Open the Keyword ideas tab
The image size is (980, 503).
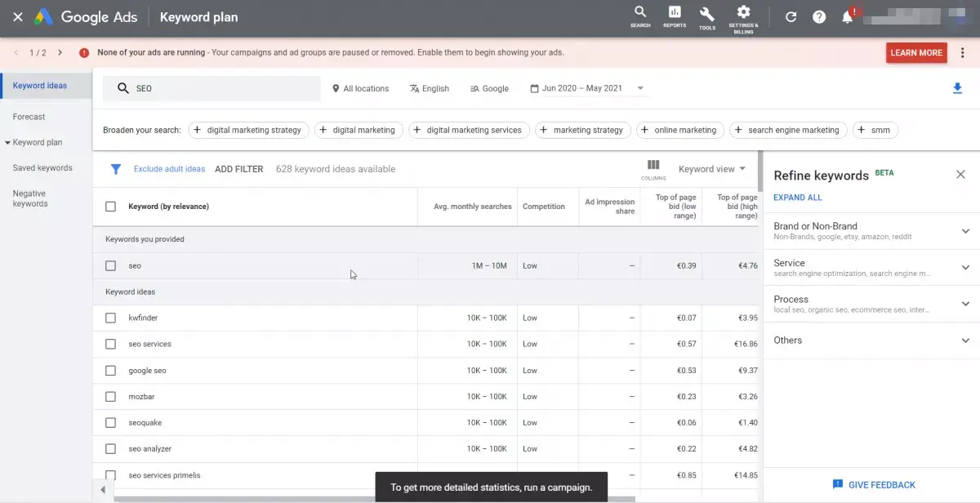pyautogui.click(x=40, y=86)
